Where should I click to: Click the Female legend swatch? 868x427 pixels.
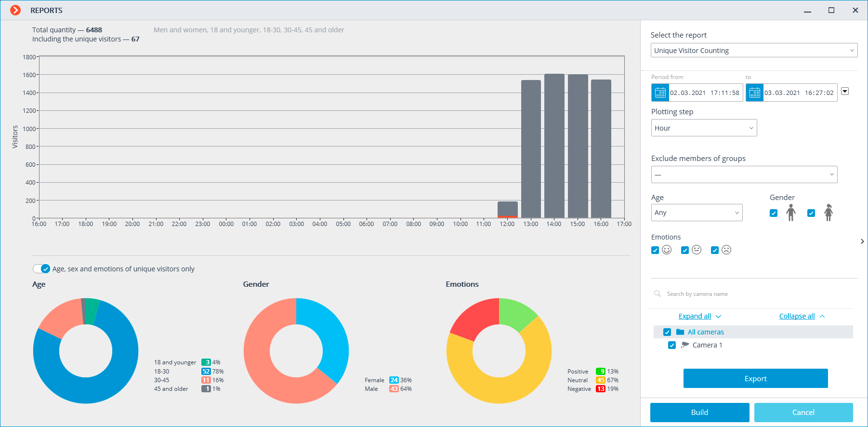(x=394, y=380)
